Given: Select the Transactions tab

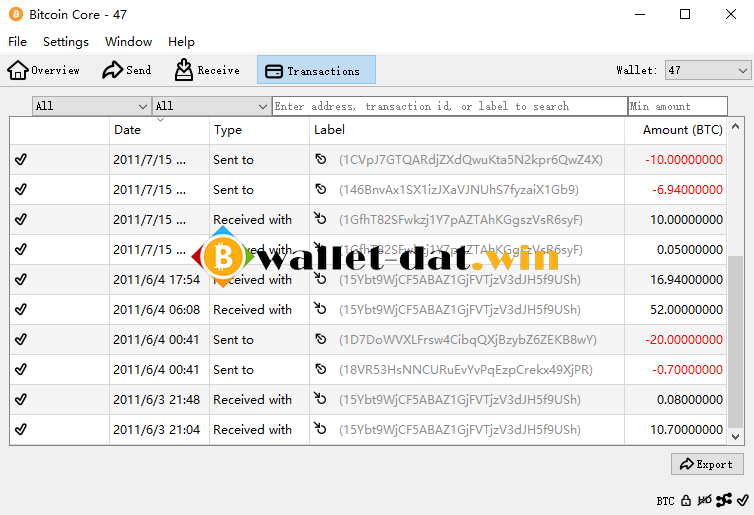Looking at the screenshot, I should (316, 70).
